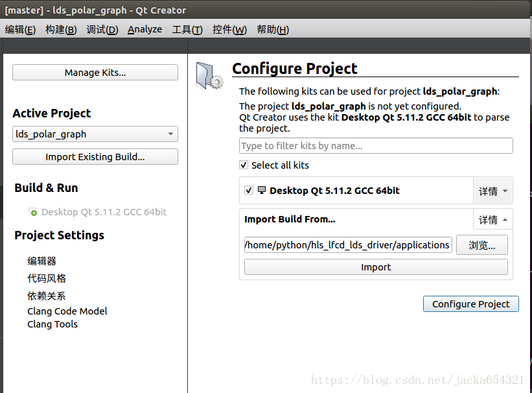The image size is (532, 393).
Task: Click the Manage Kits... button
Action: point(95,73)
